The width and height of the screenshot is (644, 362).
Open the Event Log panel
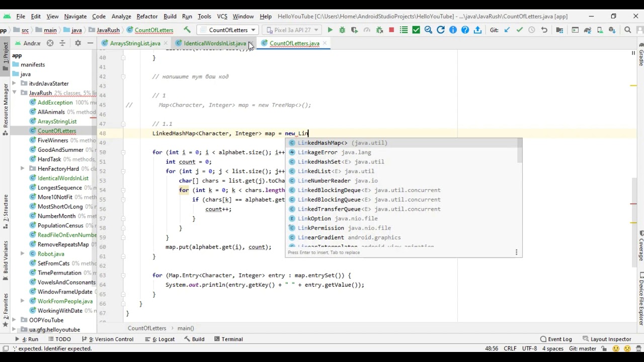555,339
